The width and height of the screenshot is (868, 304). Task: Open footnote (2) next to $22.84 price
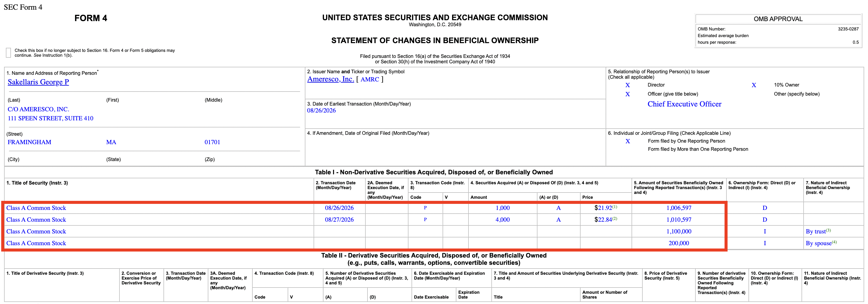(x=615, y=218)
